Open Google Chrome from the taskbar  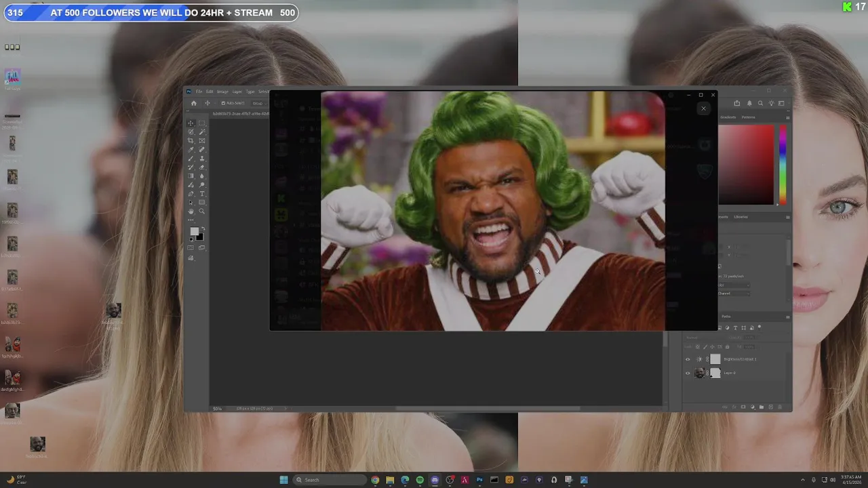[375, 480]
